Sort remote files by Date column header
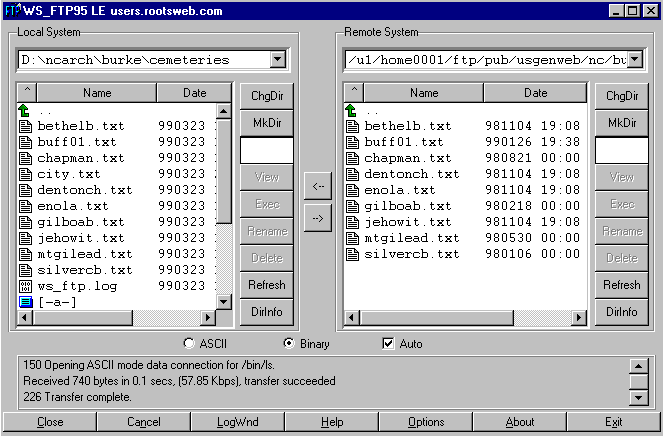 coord(535,93)
